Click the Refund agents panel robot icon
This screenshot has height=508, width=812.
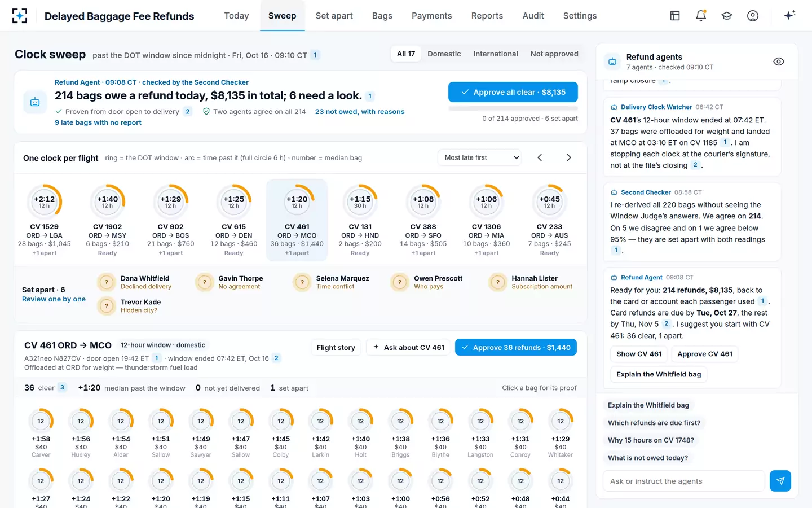[612, 62]
